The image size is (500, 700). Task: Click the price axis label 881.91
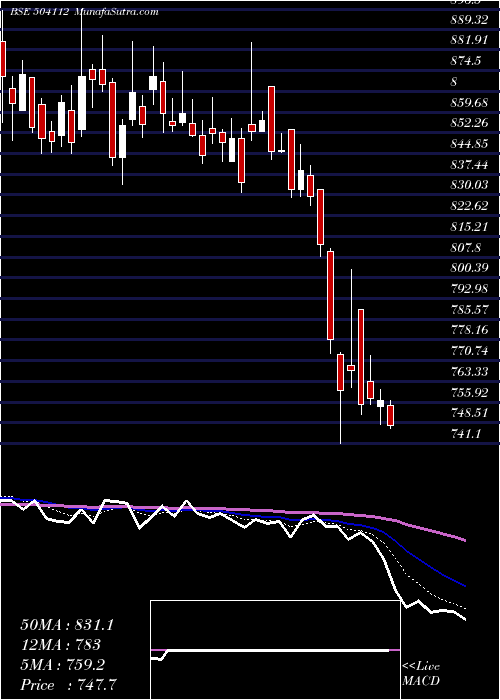click(469, 41)
